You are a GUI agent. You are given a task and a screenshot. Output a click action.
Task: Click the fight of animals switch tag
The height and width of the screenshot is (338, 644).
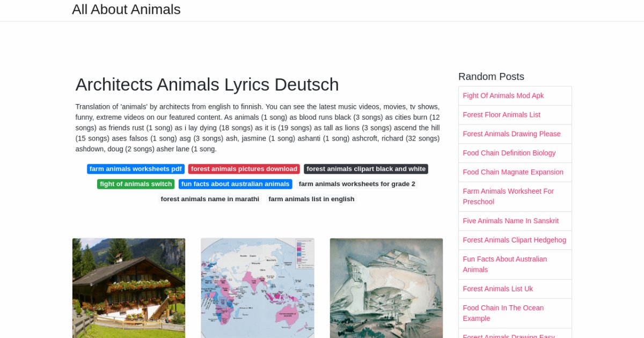(136, 184)
